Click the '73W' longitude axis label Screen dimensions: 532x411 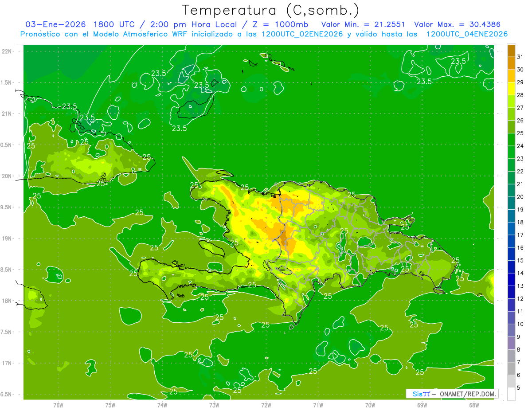click(x=214, y=405)
